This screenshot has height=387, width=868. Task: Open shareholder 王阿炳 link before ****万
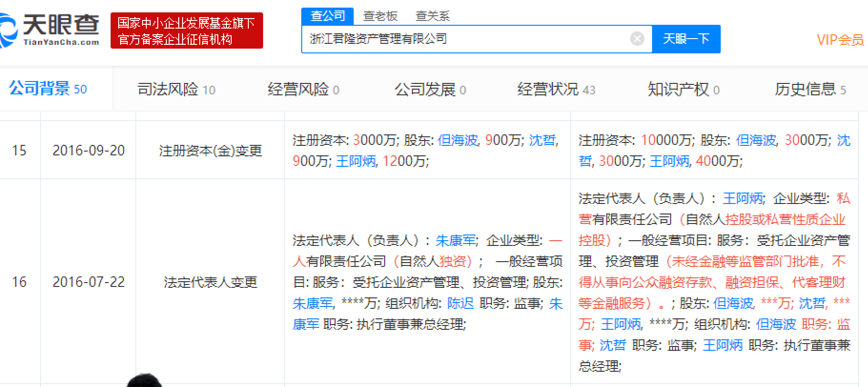click(621, 324)
